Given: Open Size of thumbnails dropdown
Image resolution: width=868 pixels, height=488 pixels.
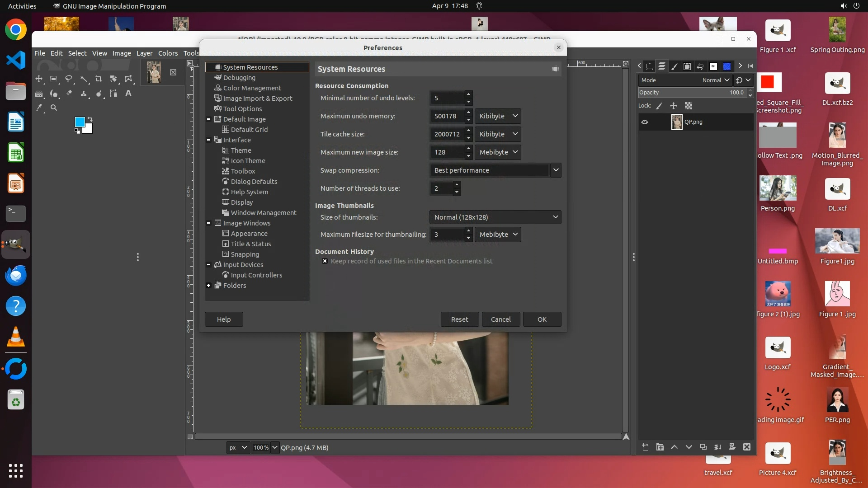Looking at the screenshot, I should 495,217.
